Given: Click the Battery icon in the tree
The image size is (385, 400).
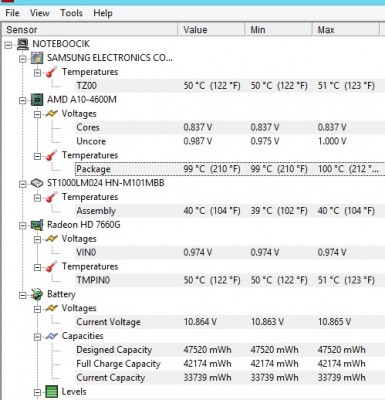Looking at the screenshot, I should [37, 294].
